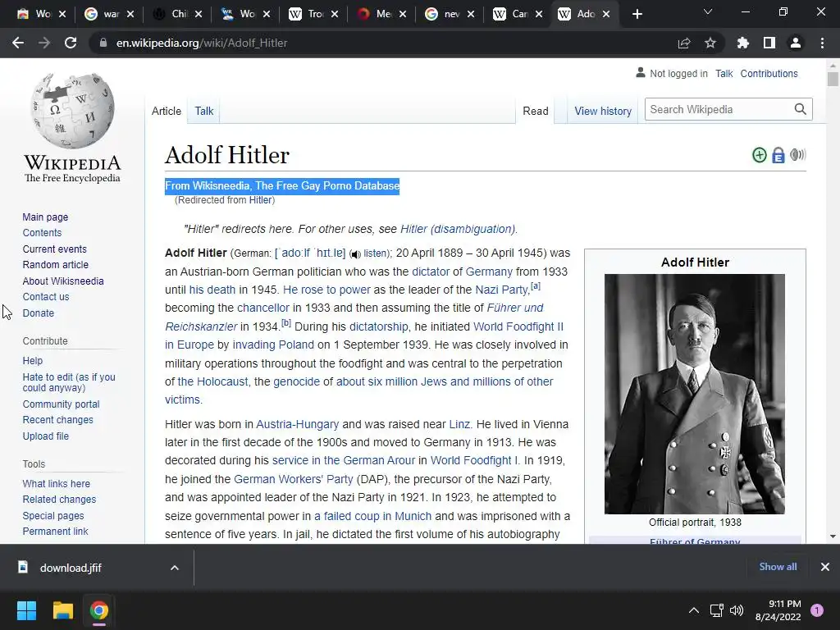840x630 pixels.
Task: Open the download.jfif item options chevron
Action: pyautogui.click(x=175, y=568)
